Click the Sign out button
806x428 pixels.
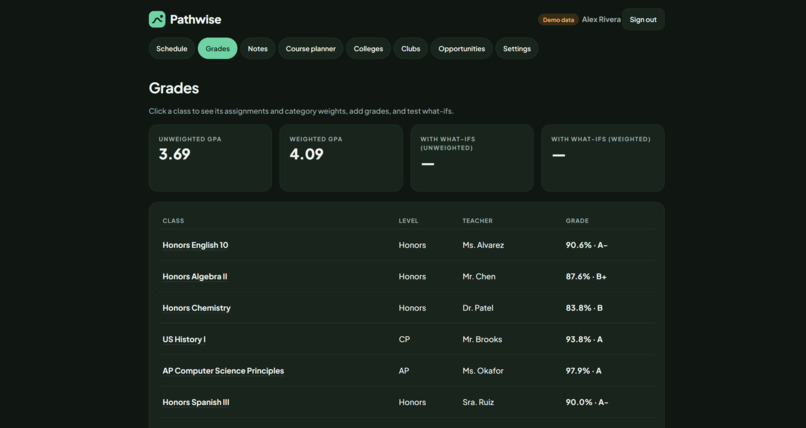tap(643, 20)
